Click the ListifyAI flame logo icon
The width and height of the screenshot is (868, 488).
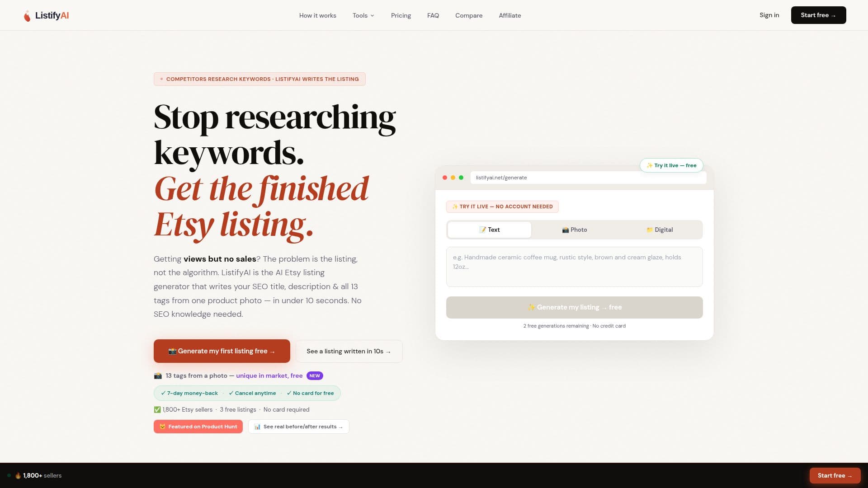27,16
